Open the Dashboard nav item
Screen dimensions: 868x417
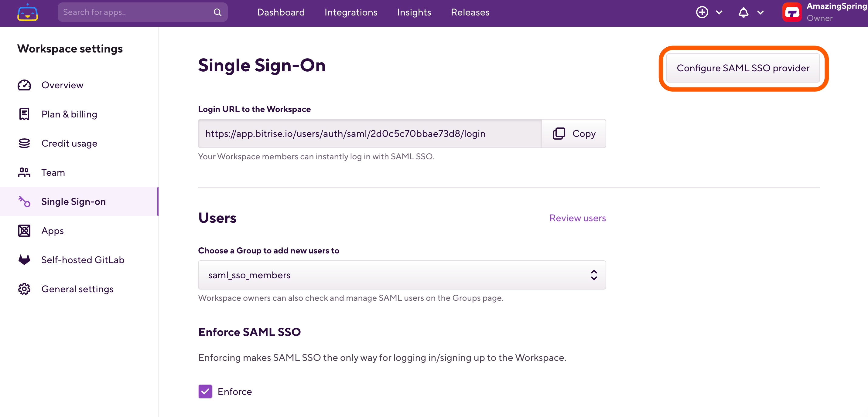click(x=281, y=12)
